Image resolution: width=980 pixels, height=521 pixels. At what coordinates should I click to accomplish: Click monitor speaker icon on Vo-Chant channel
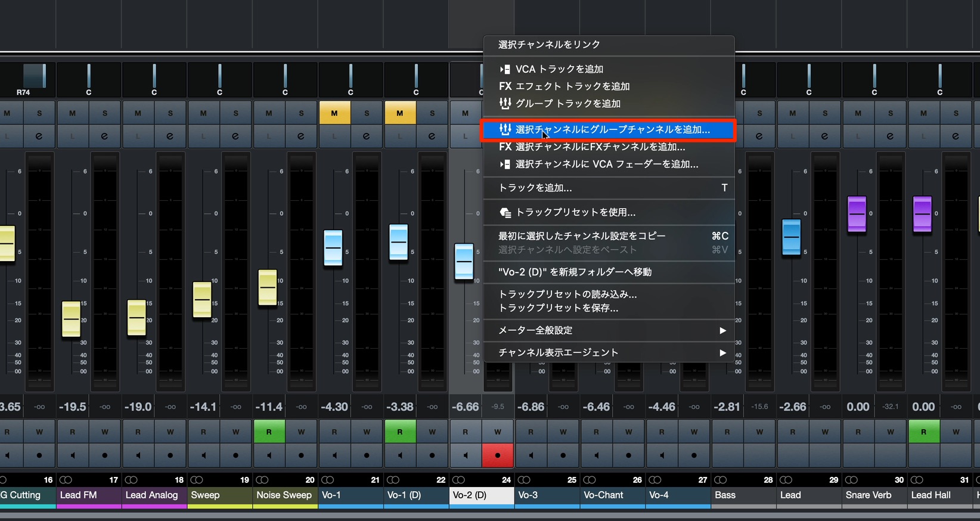click(x=596, y=455)
